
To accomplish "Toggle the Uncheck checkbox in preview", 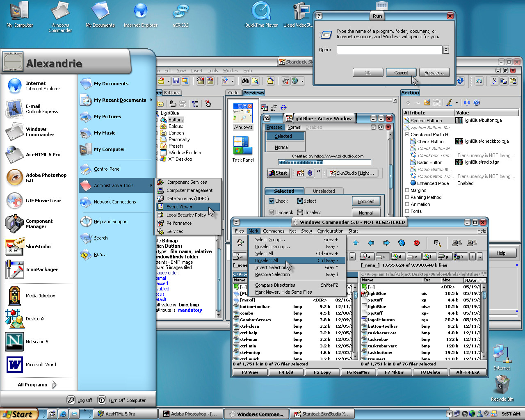I will 272,212.
